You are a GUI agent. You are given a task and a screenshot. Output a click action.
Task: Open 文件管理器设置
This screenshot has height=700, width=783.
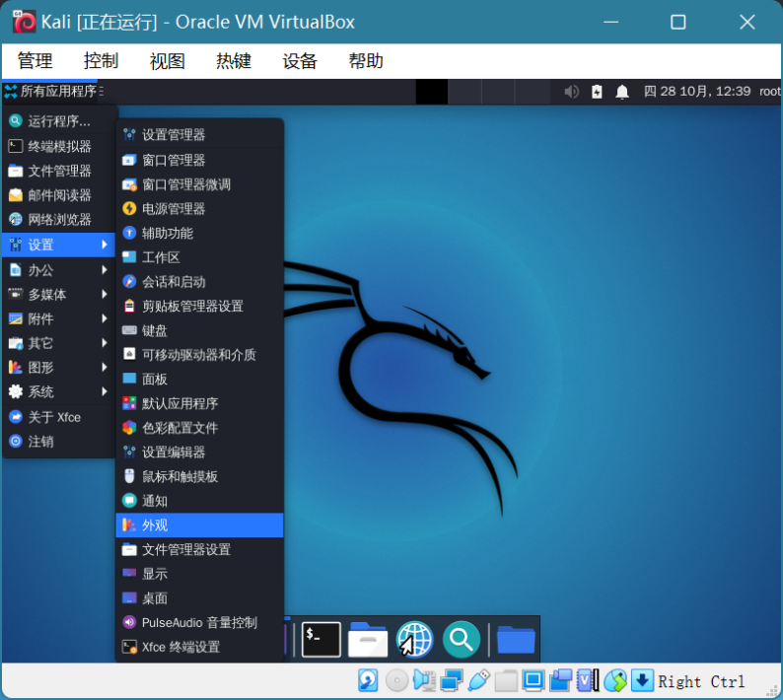click(x=200, y=550)
